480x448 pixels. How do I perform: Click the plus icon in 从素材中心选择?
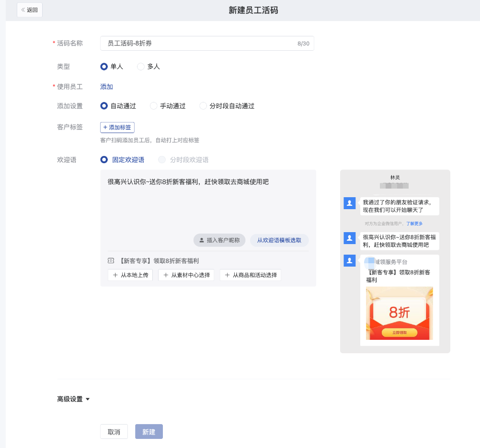(166, 275)
